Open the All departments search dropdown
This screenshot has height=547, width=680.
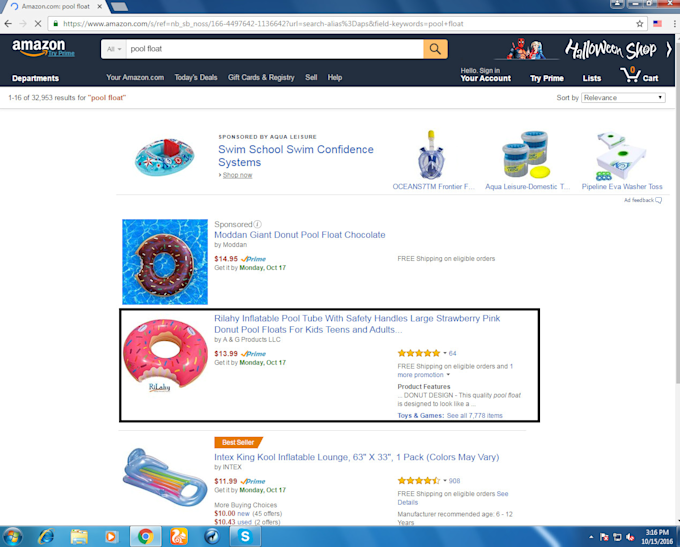pos(114,49)
